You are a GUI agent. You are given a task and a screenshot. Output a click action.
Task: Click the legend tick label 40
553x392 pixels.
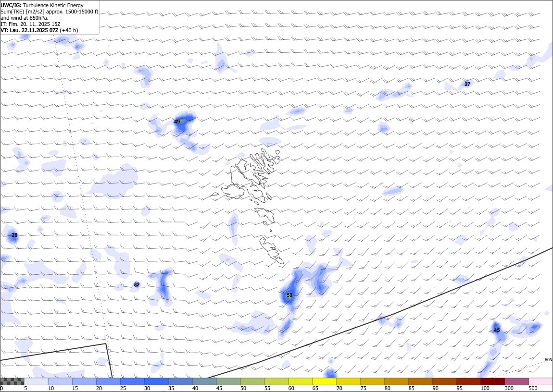click(x=195, y=389)
